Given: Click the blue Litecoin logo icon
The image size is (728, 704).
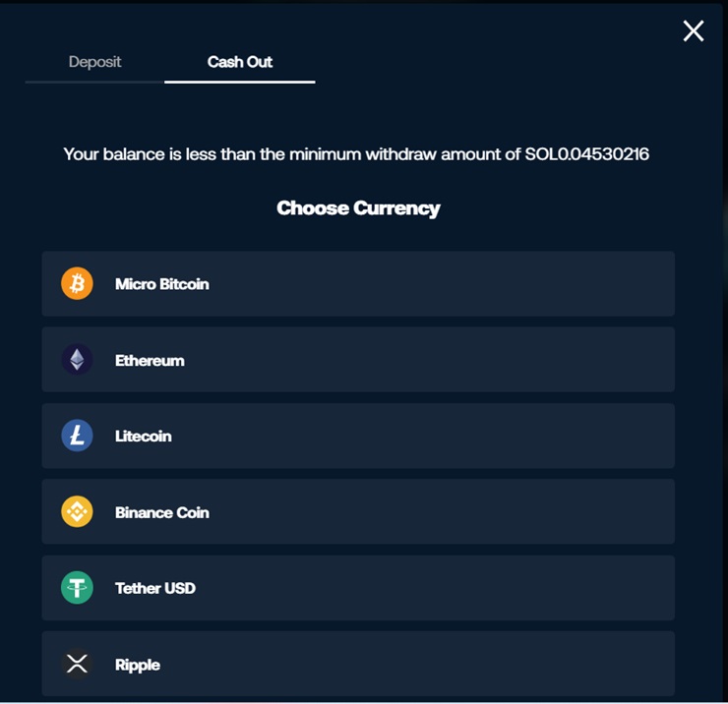Looking at the screenshot, I should (x=77, y=436).
